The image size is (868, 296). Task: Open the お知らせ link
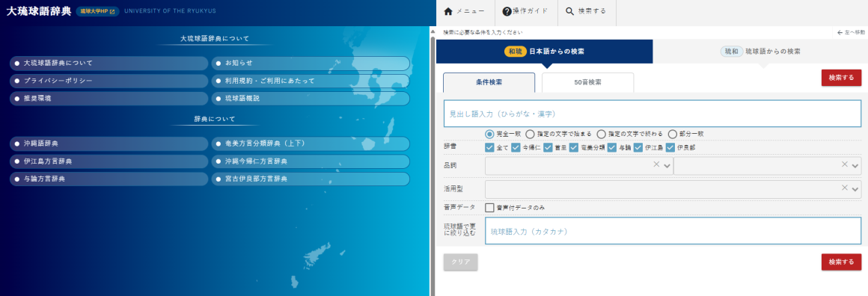311,63
